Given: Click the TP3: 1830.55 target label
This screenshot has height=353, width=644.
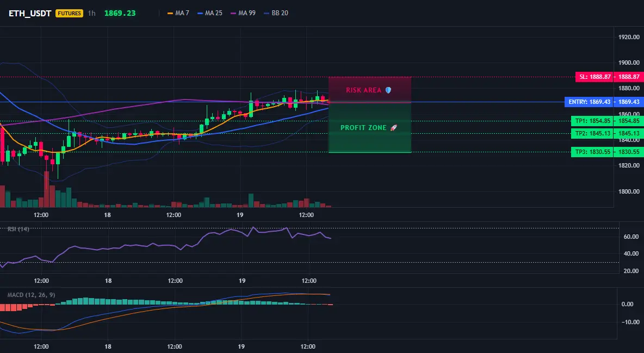Looking at the screenshot, I should pos(592,152).
